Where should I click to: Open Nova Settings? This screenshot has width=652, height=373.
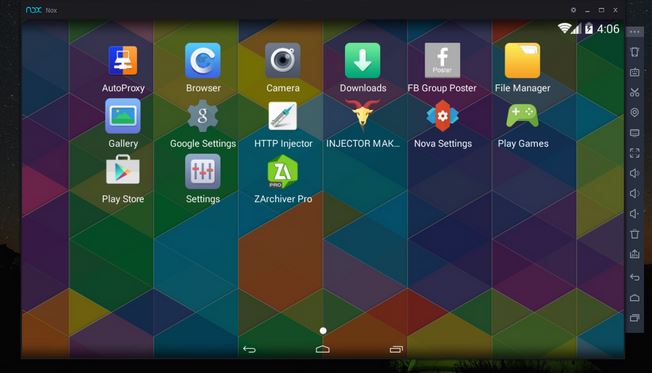(442, 116)
